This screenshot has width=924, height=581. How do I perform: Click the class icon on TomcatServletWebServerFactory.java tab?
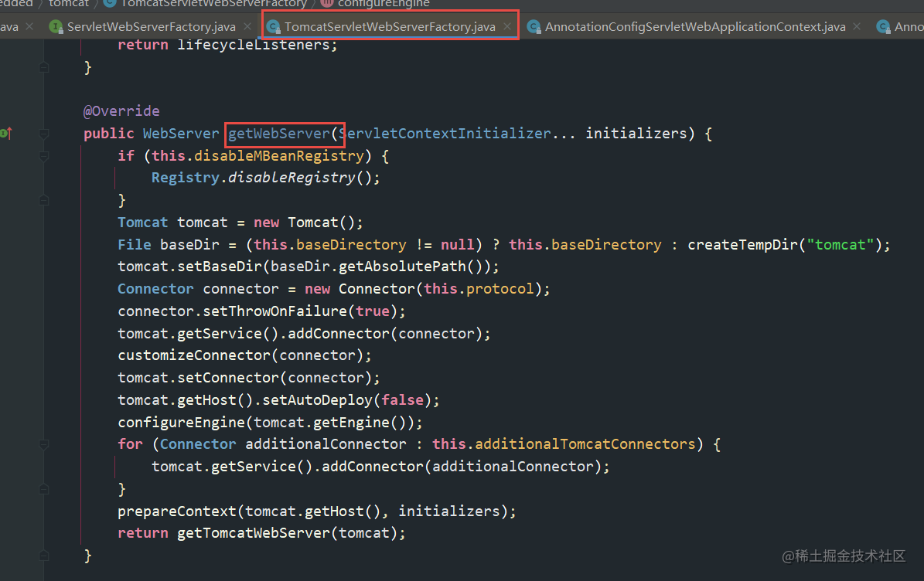tap(273, 26)
